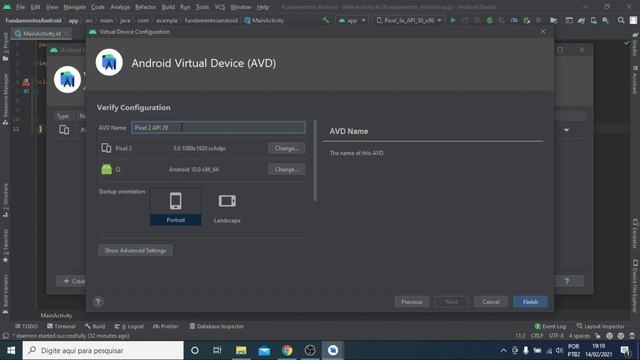Click the Task View taskbar icon
Screen dimensions: 640x360
pos(217,350)
